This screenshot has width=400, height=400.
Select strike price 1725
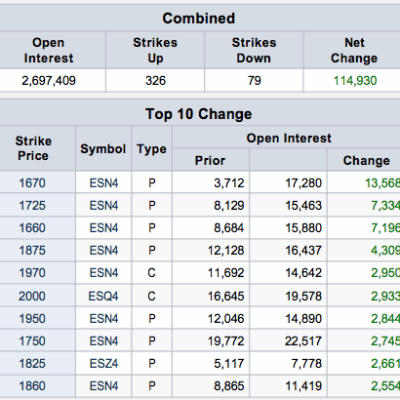(x=32, y=205)
